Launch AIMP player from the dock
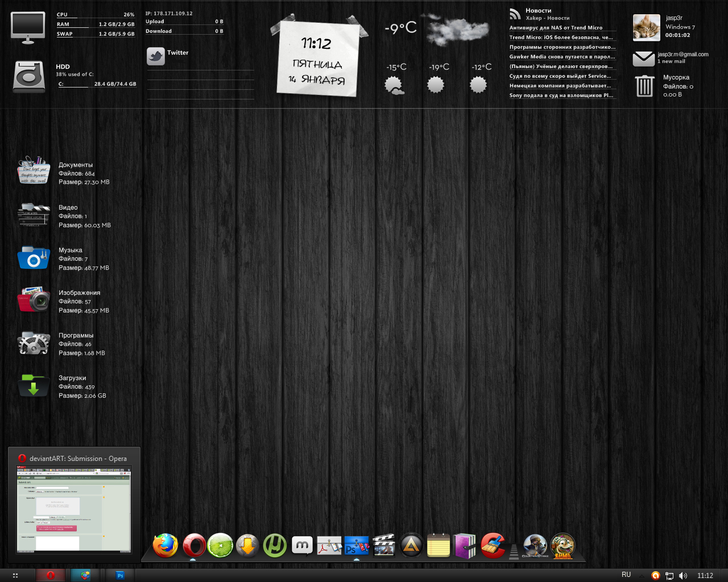The image size is (728, 582). 411,546
